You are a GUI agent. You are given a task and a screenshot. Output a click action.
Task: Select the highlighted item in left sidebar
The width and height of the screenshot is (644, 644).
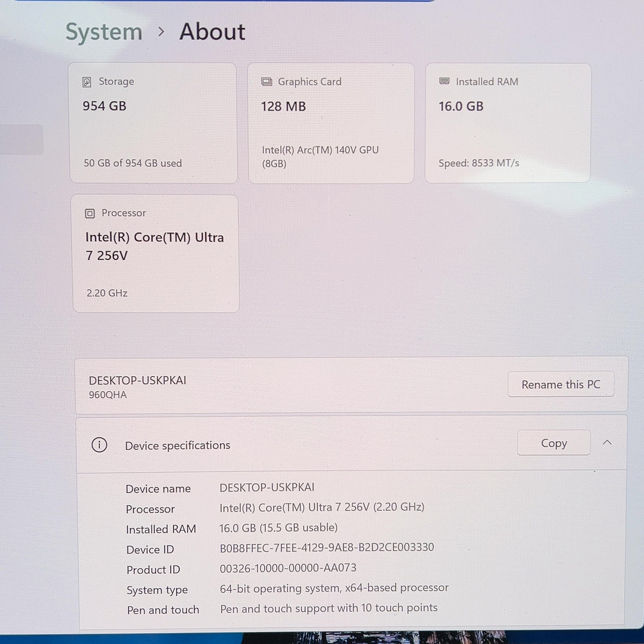tap(21, 140)
